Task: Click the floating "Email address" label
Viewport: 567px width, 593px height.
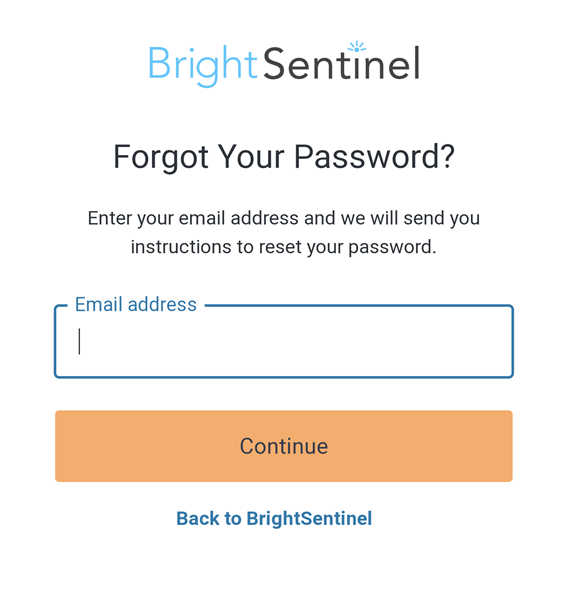Action: [136, 304]
